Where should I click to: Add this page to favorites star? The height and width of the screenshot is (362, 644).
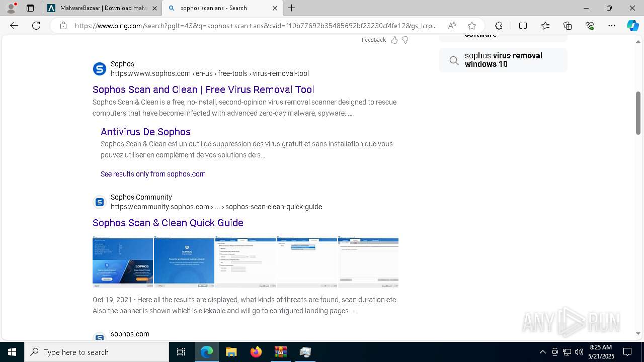point(471,26)
